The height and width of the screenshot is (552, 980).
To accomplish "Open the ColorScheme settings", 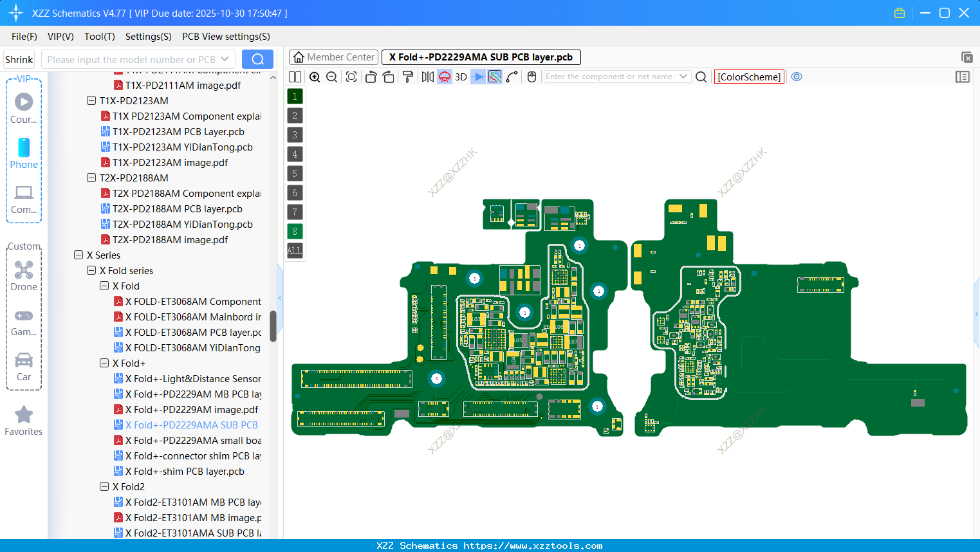I will [749, 77].
